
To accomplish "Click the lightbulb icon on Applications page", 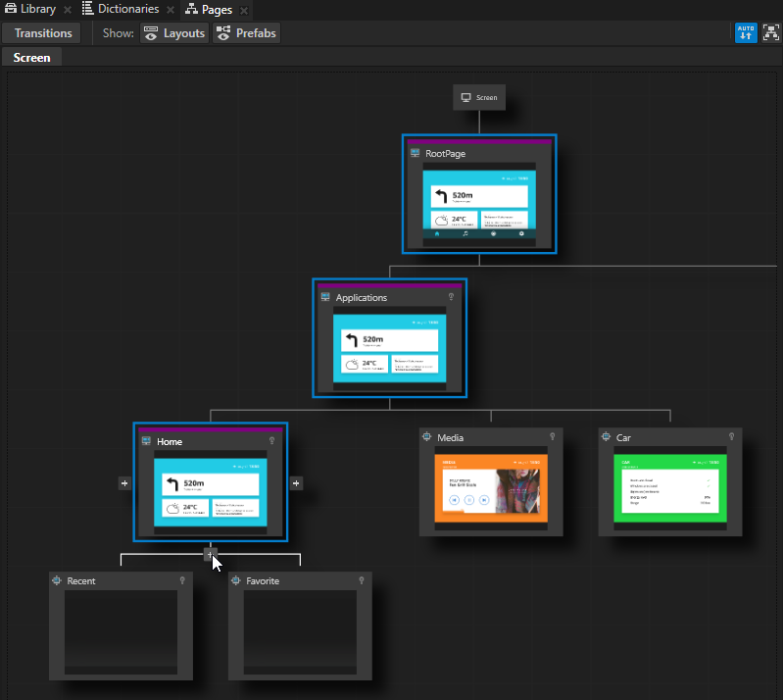I will (451, 297).
